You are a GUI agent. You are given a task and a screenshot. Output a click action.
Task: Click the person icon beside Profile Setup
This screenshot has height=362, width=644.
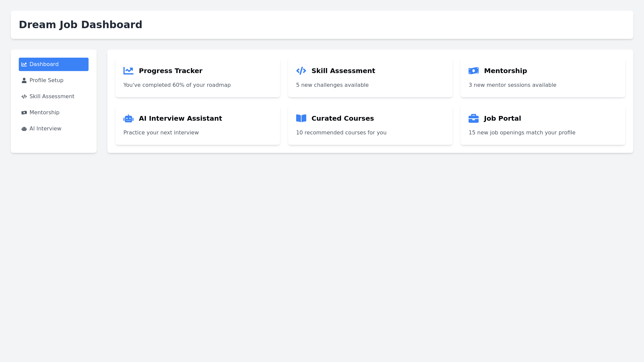[24, 80]
